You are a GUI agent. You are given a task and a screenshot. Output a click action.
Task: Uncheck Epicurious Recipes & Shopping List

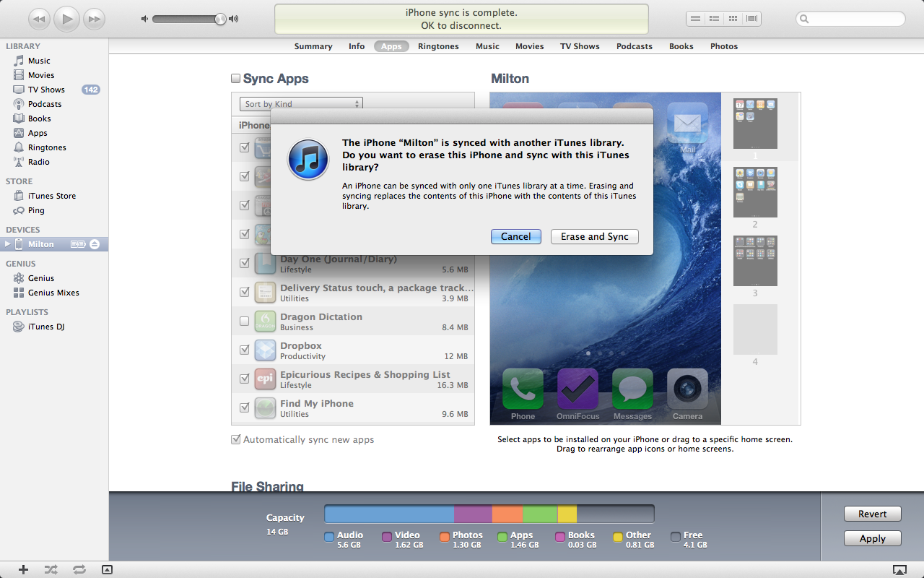click(245, 379)
